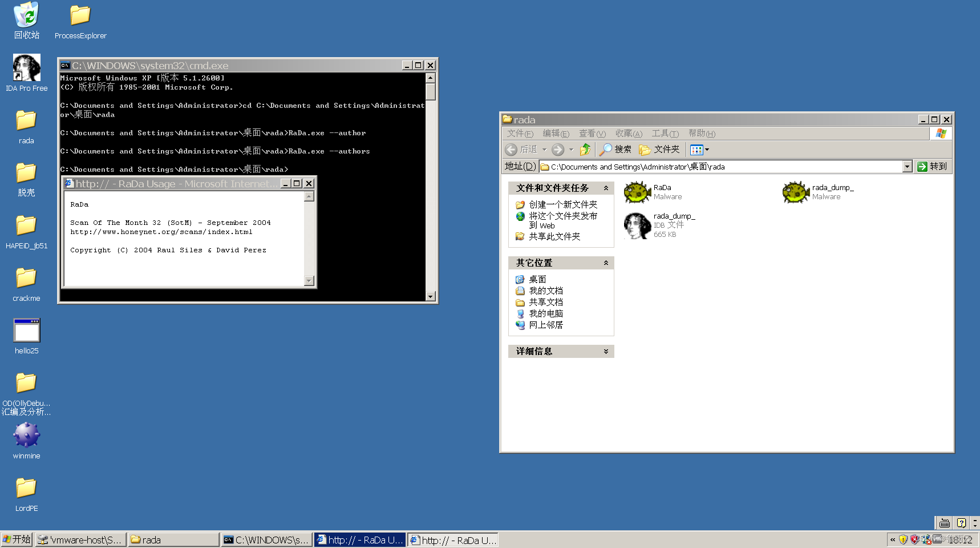The image size is (980, 548).
Task: Select rada_dump_ Malware file in explorer
Action: [818, 192]
